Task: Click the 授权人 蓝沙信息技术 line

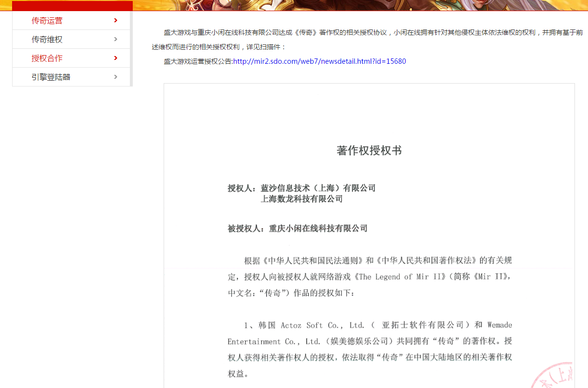Action: pyautogui.click(x=301, y=188)
